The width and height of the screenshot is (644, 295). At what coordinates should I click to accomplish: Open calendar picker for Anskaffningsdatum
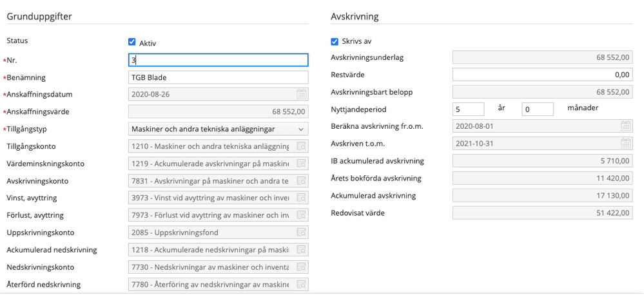coord(302,95)
